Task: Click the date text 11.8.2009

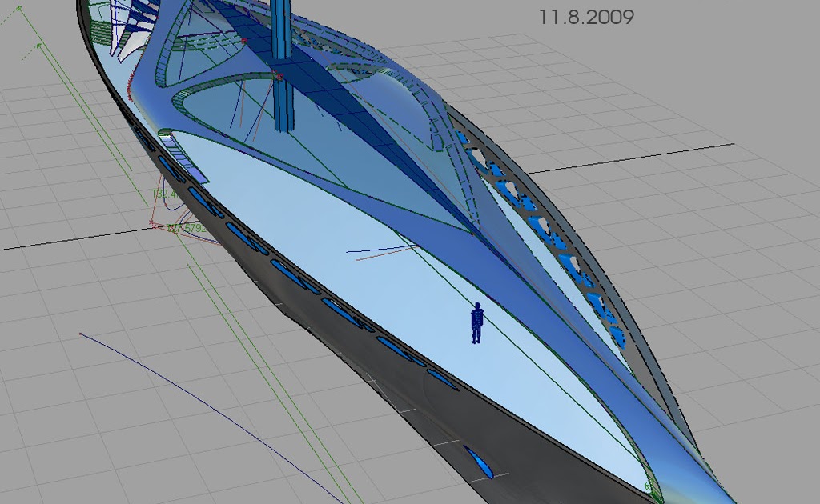Action: pyautogui.click(x=586, y=18)
